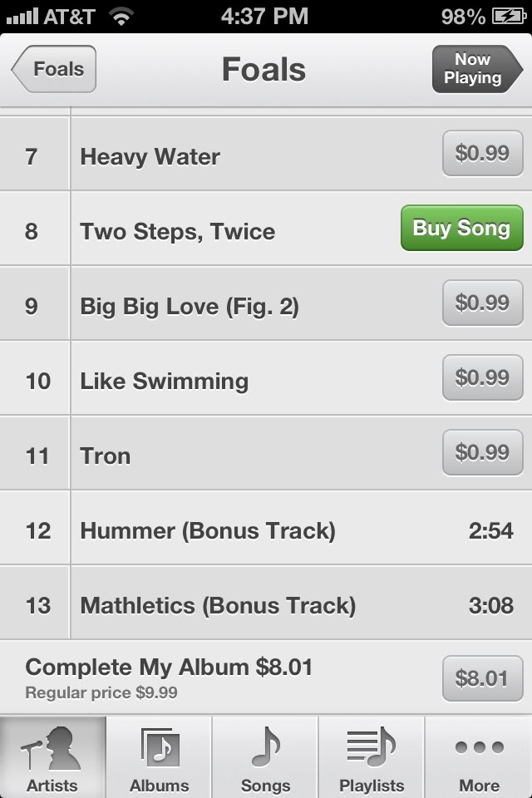The image size is (532, 798).
Task: Tap the Albums icon in bottom bar
Action: click(x=160, y=747)
